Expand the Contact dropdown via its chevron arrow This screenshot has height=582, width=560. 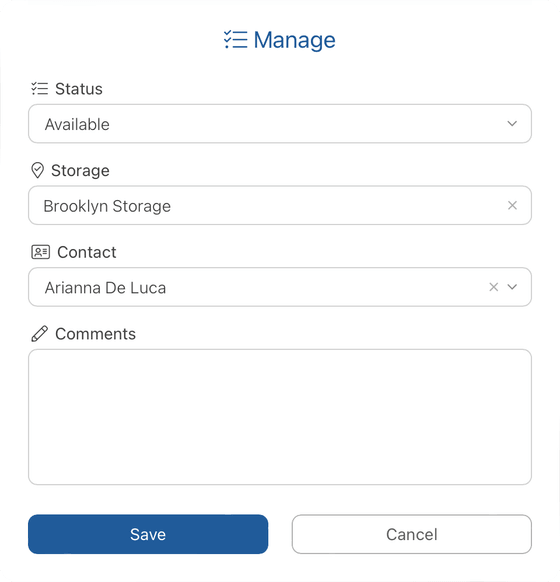click(x=512, y=287)
